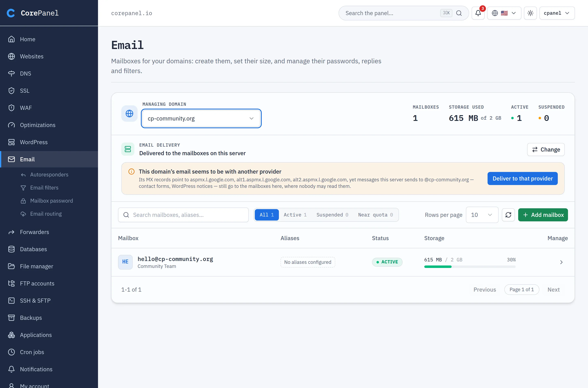Open SSH & SFTP in the sidebar
The image size is (588, 388).
(49, 301)
